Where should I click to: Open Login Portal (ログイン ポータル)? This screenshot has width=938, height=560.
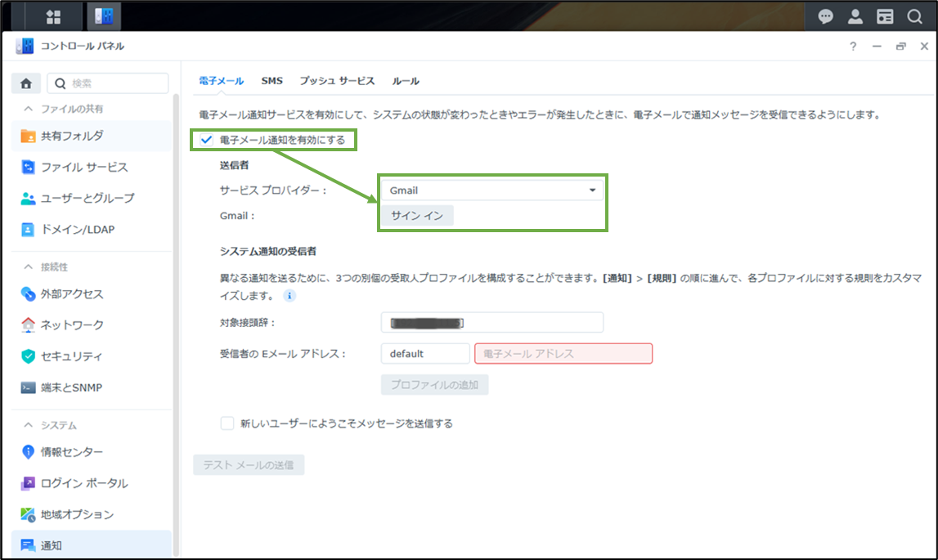[91, 483]
